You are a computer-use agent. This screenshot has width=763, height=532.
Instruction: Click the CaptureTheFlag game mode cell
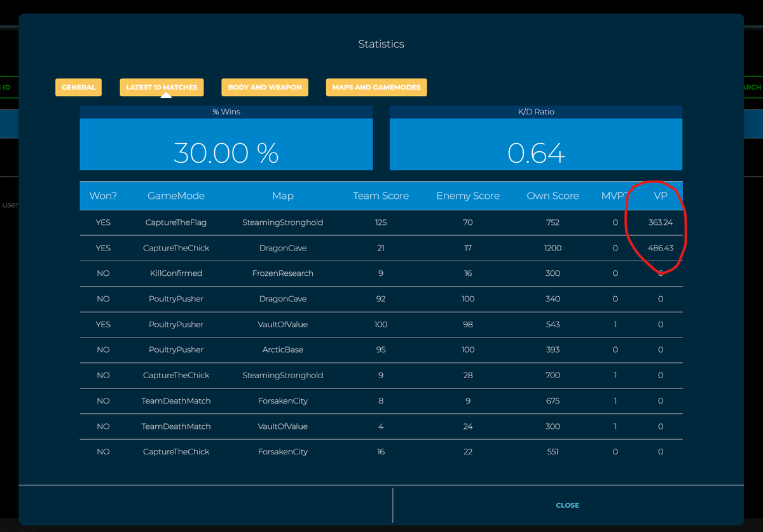coord(176,222)
